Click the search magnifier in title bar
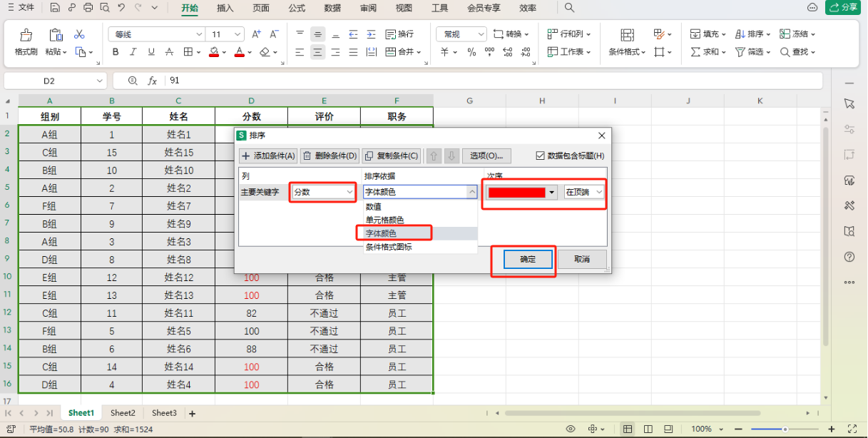Viewport: 868px width, 438px height. [x=569, y=8]
